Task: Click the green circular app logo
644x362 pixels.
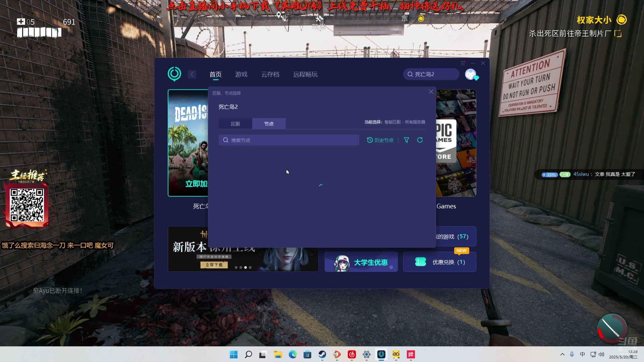Action: coord(174,74)
